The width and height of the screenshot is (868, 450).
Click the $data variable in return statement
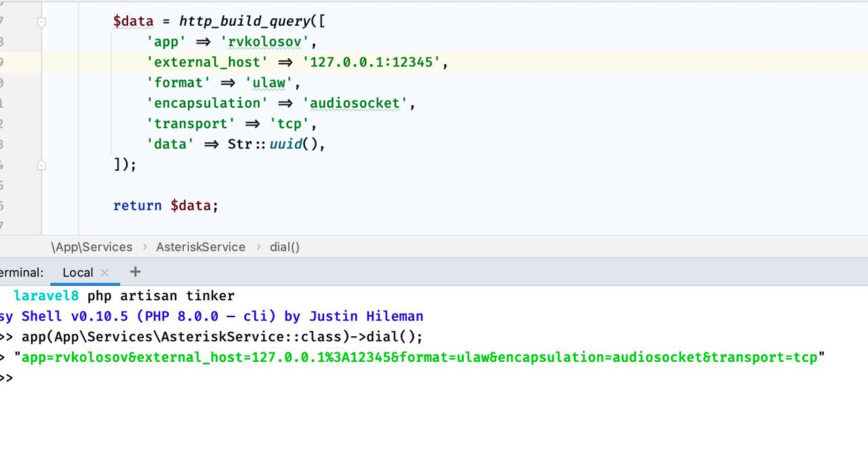point(191,205)
